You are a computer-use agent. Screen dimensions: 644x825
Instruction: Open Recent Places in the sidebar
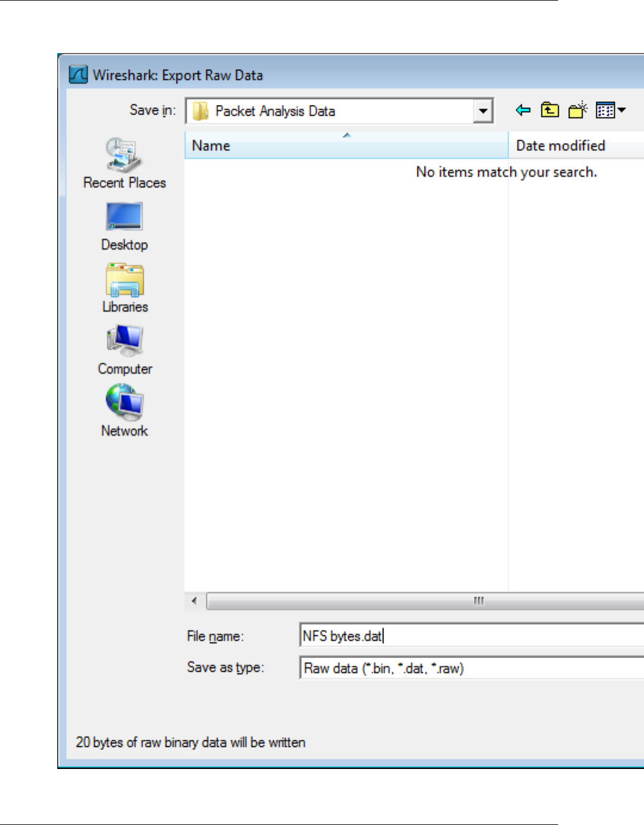click(x=124, y=164)
